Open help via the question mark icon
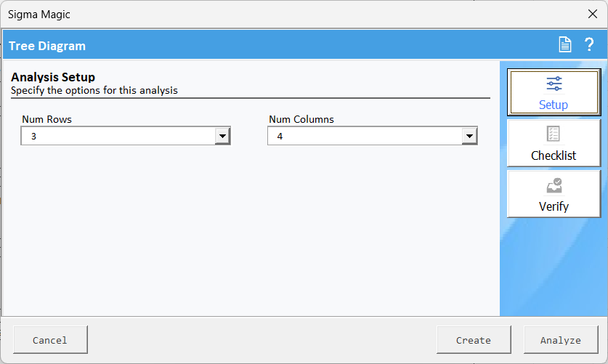The image size is (608, 364). click(x=589, y=44)
